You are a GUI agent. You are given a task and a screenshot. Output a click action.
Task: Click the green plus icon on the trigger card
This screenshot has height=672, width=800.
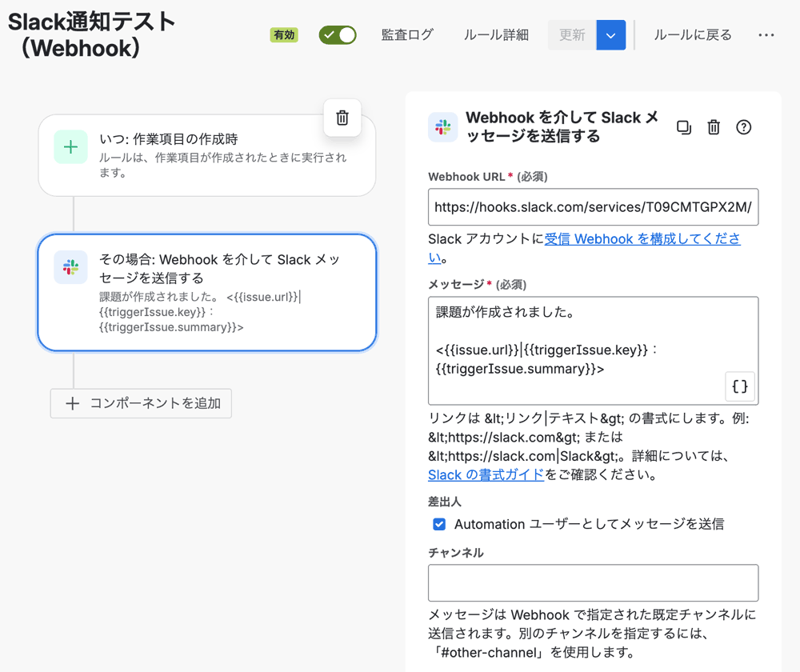point(70,146)
